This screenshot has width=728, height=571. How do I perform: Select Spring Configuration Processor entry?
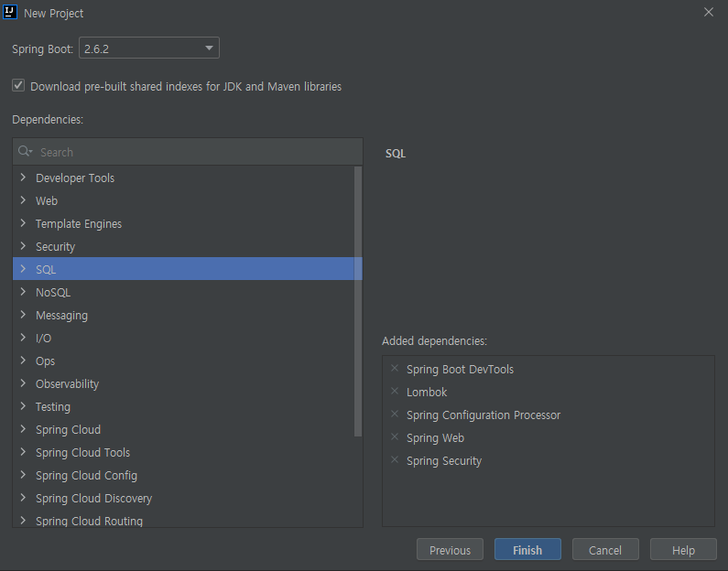pos(484,415)
